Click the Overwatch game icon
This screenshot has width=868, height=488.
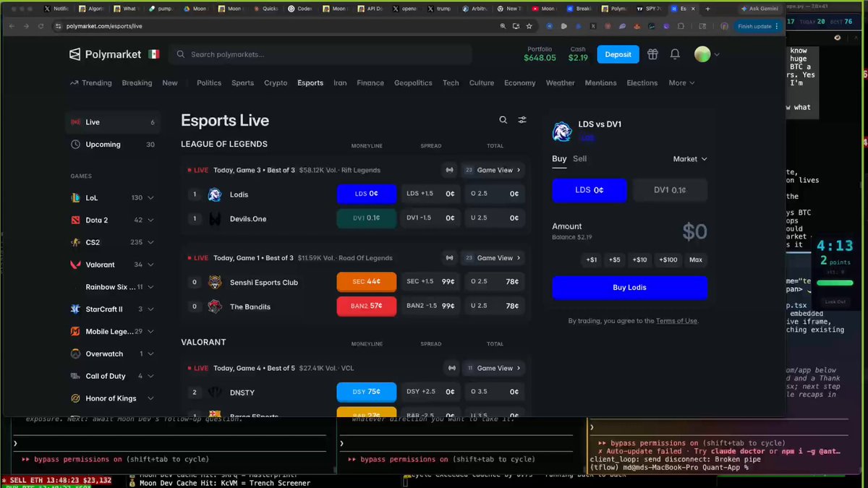pos(75,354)
